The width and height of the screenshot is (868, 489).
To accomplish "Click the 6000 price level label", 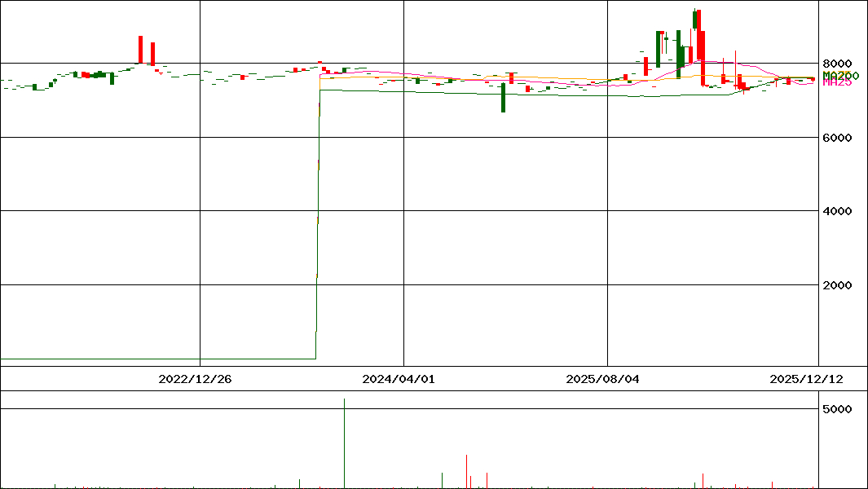I will pos(837,138).
